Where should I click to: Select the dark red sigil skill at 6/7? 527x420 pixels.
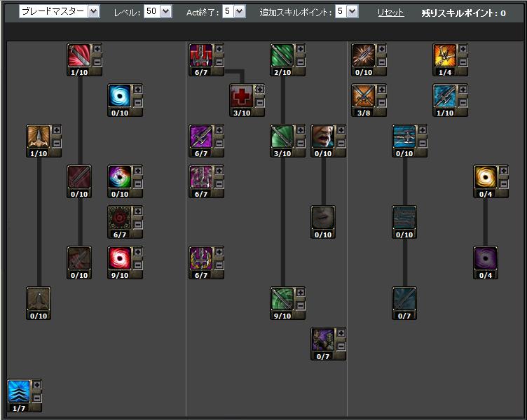[x=120, y=218]
